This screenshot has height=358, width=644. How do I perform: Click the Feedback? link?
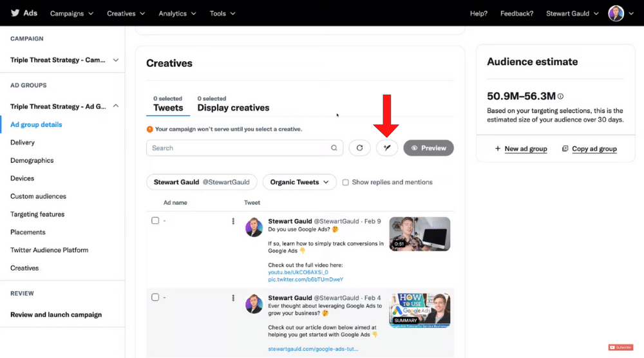coord(516,14)
